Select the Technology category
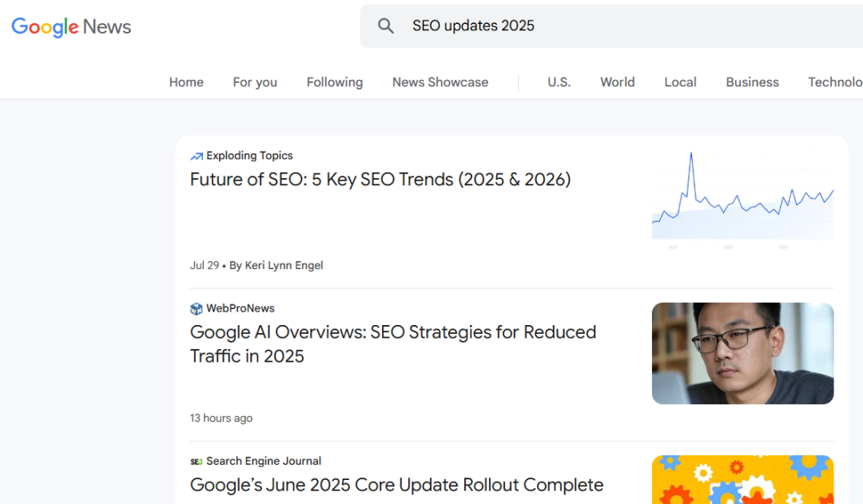 (x=836, y=81)
